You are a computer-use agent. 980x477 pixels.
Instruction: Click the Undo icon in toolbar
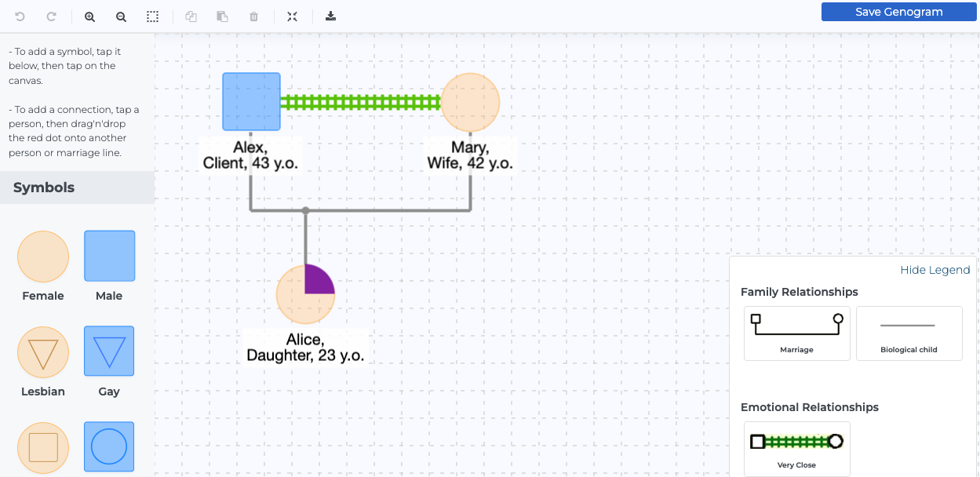[x=20, y=16]
